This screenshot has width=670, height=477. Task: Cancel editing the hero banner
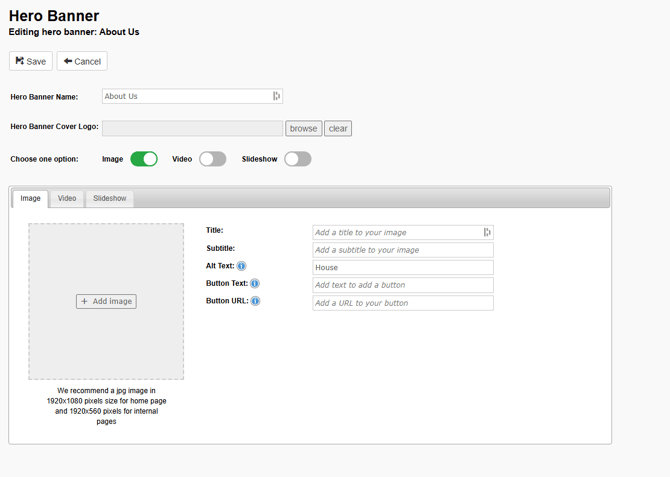click(x=82, y=61)
